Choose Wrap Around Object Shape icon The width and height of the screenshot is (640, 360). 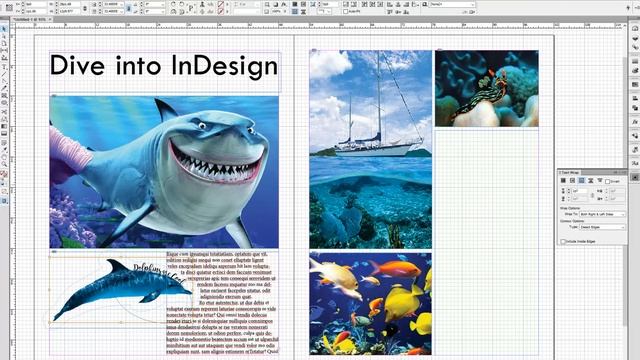pyautogui.click(x=582, y=180)
